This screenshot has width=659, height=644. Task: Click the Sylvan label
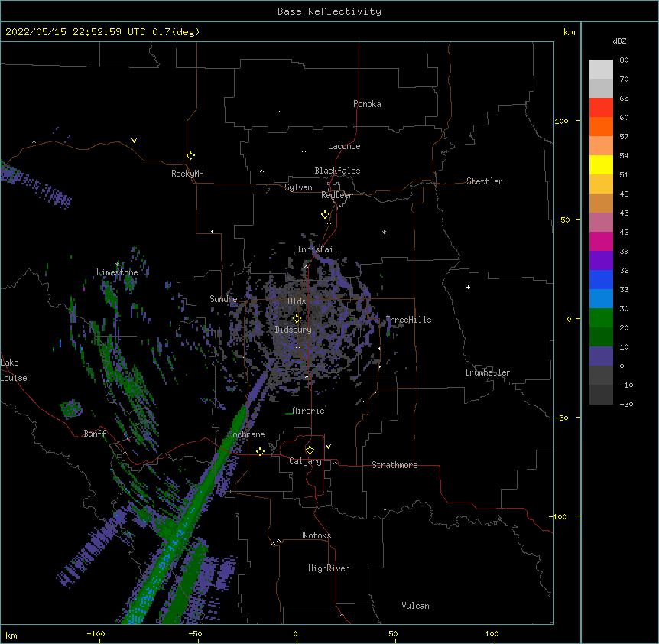tap(298, 187)
